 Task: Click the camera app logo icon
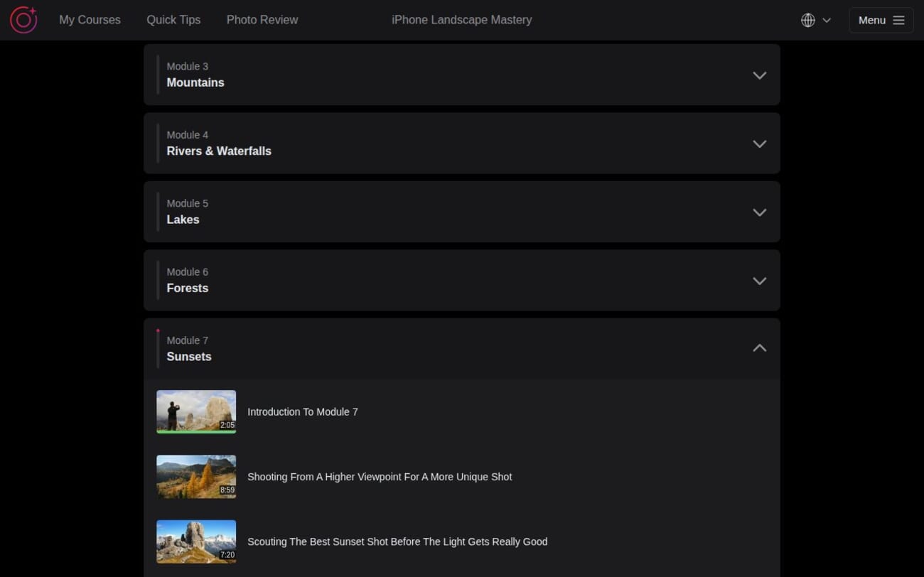click(x=23, y=20)
